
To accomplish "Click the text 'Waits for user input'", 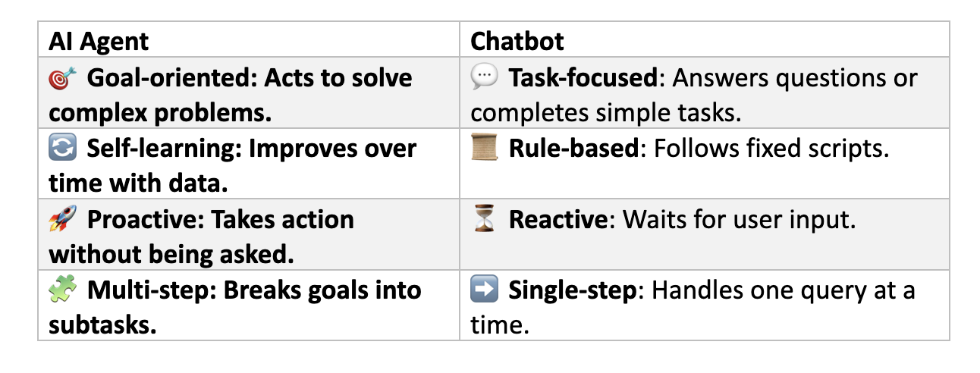I will click(740, 220).
